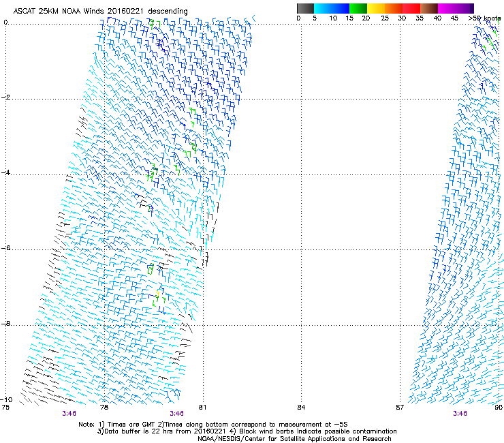
Task: Select the '40' legend scale label
Action: (x=437, y=18)
